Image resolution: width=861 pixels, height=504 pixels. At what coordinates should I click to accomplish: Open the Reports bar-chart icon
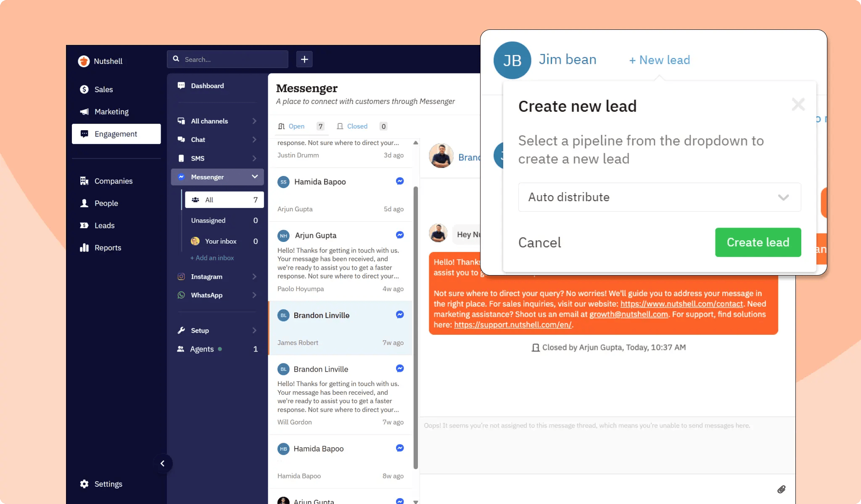[x=85, y=247]
